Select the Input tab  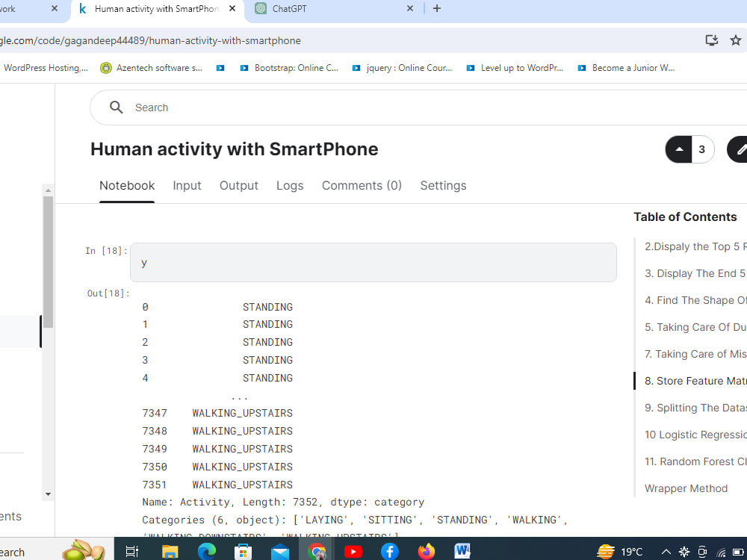pos(187,186)
